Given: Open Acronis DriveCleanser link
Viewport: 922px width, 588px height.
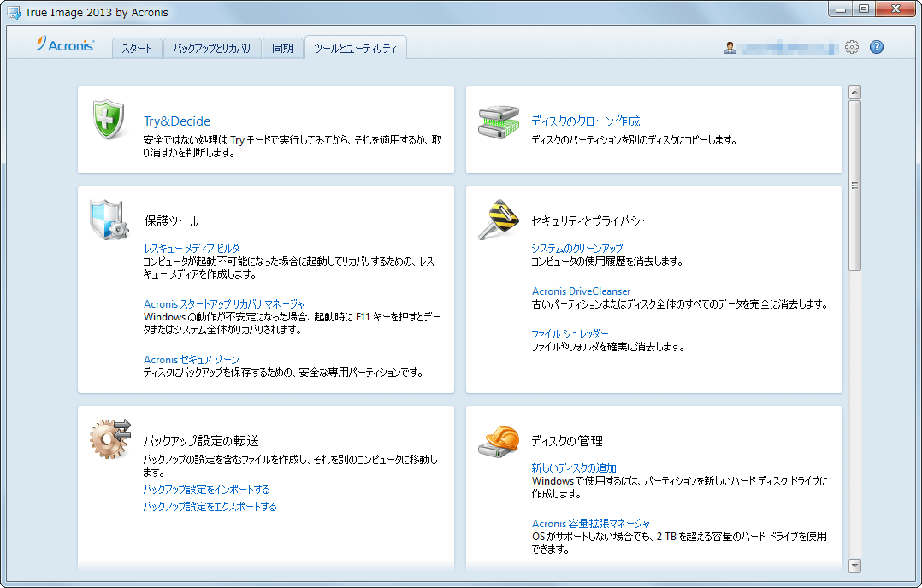Looking at the screenshot, I should click(x=581, y=291).
